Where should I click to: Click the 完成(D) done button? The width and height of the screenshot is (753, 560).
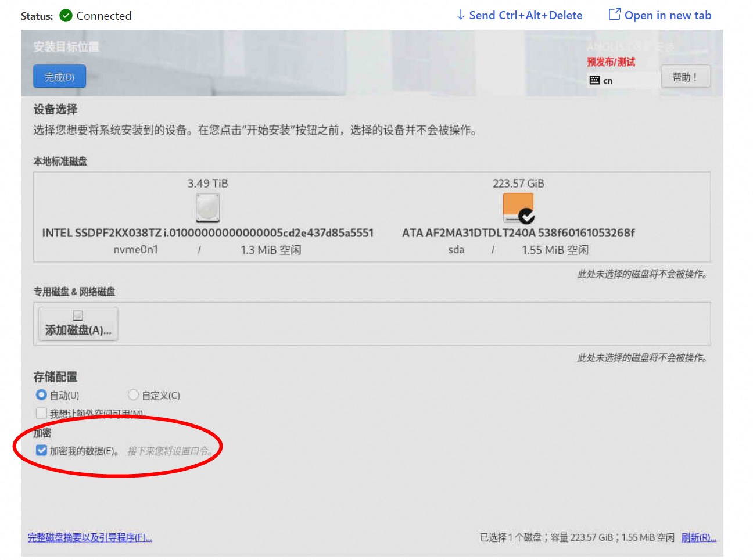[x=59, y=77]
